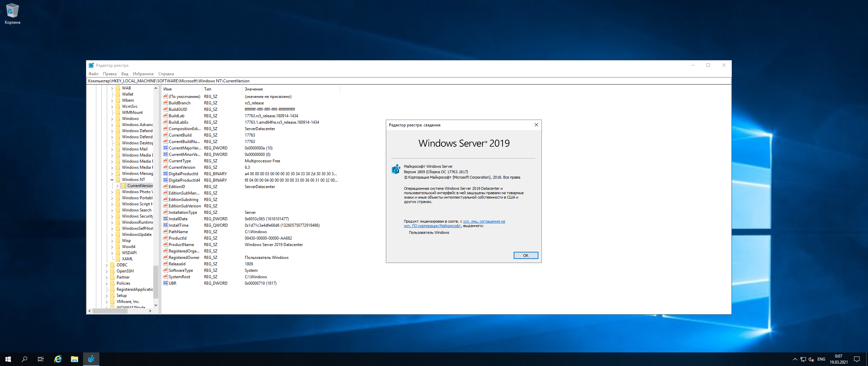Open network status tray icon
This screenshot has width=868, height=366.
point(803,359)
